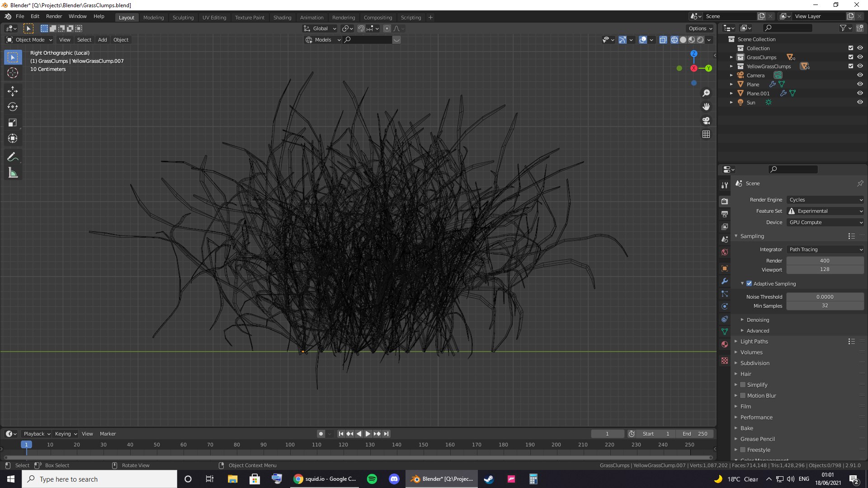Open the Playback popover
868x488 pixels.
37,434
